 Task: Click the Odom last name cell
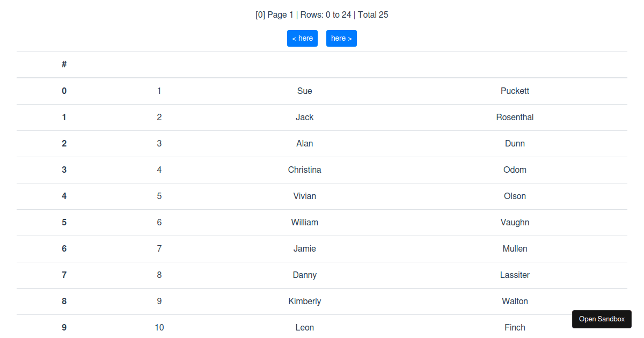[515, 170]
